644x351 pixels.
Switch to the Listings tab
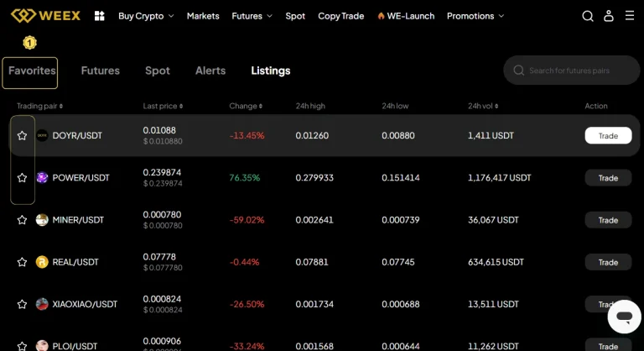pos(271,71)
